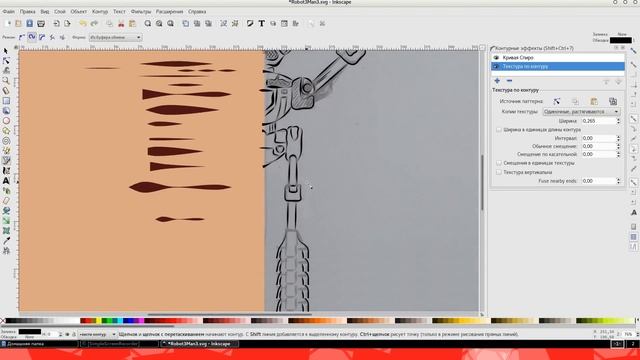This screenshot has width=640, height=360.
Task: Increment Интервал spinner arrow
Action: (x=618, y=137)
